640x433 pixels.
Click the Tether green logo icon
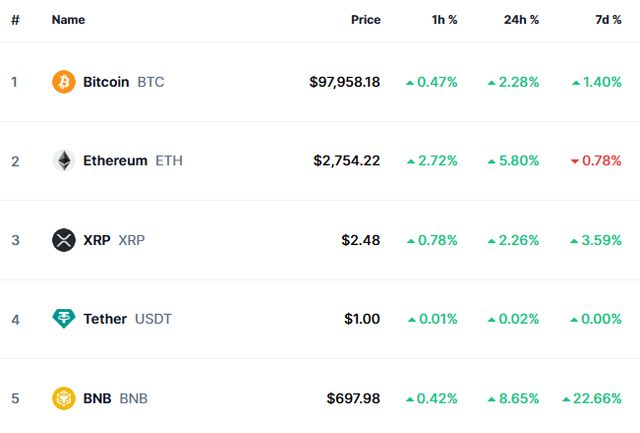click(x=64, y=319)
